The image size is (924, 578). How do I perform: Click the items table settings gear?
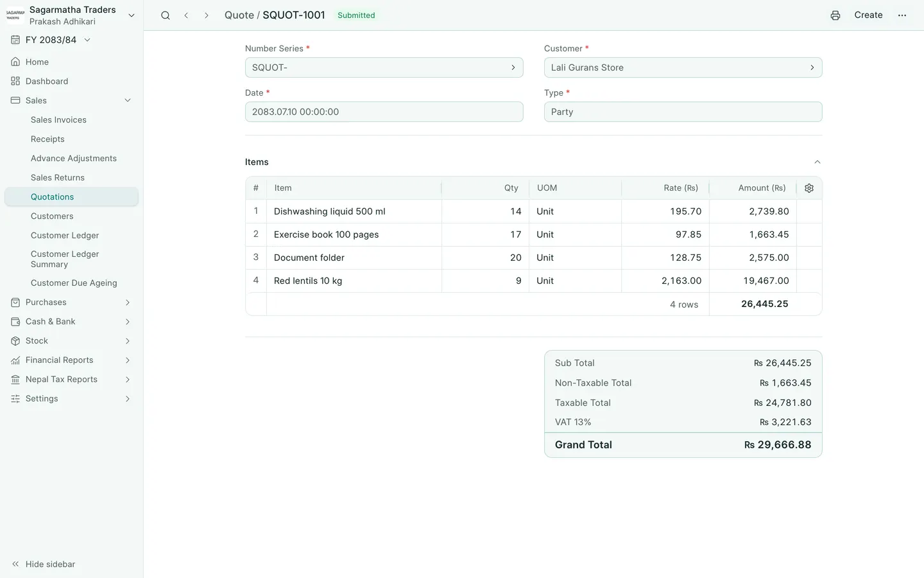tap(809, 188)
